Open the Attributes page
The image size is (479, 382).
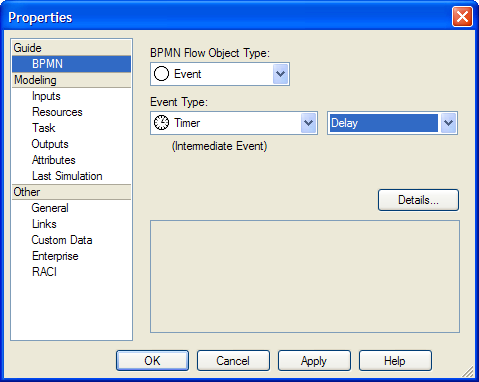54,160
